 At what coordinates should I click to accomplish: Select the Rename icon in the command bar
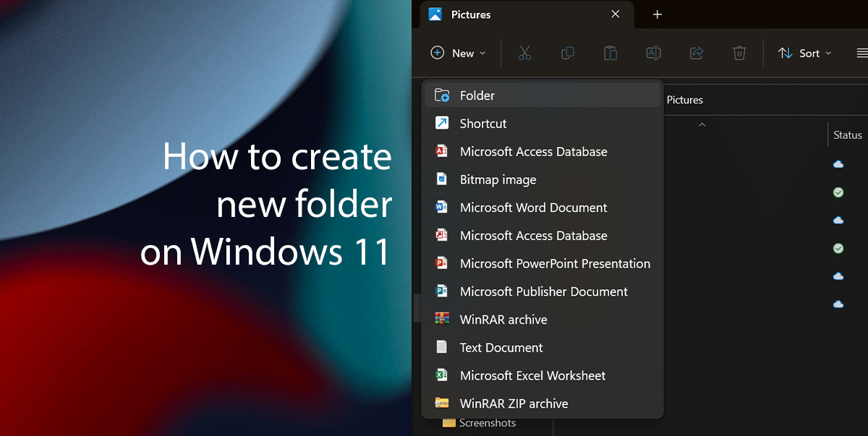pos(653,53)
